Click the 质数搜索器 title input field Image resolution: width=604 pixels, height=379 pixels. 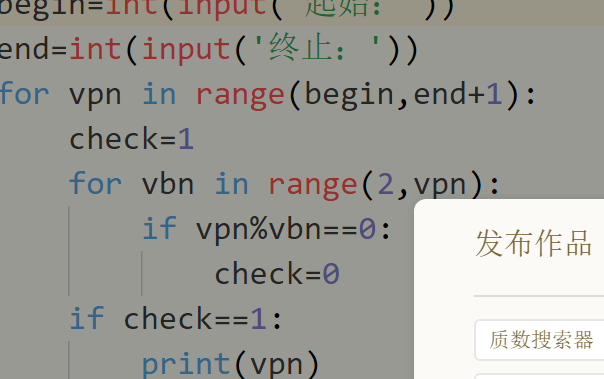[539, 340]
